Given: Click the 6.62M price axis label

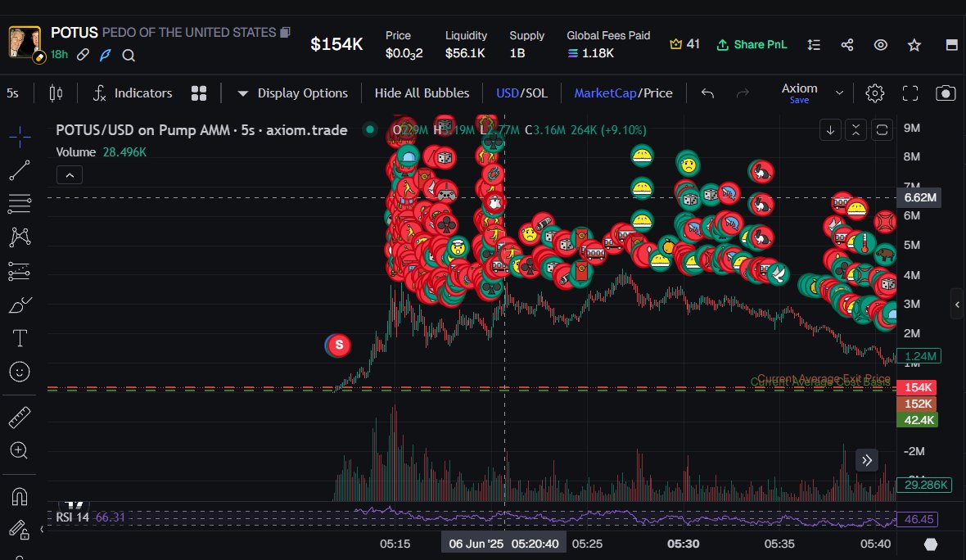Looking at the screenshot, I should tap(920, 198).
